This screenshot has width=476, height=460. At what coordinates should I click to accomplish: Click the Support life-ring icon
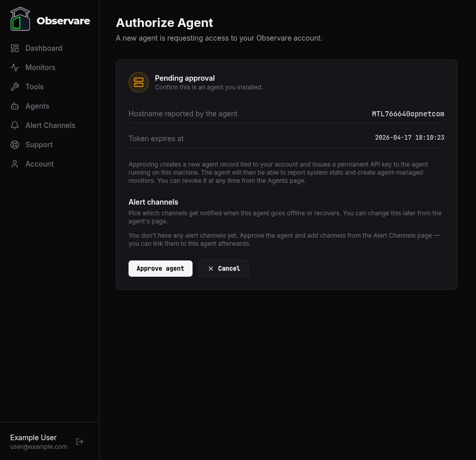[x=15, y=145]
